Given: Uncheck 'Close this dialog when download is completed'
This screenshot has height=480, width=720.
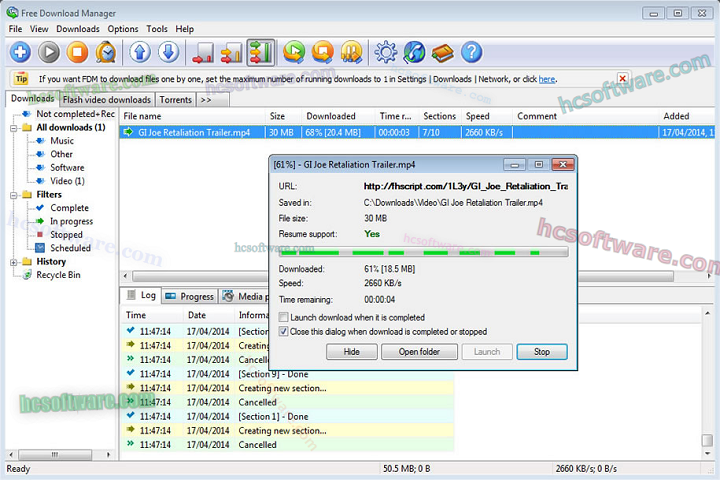Looking at the screenshot, I should 283,332.
